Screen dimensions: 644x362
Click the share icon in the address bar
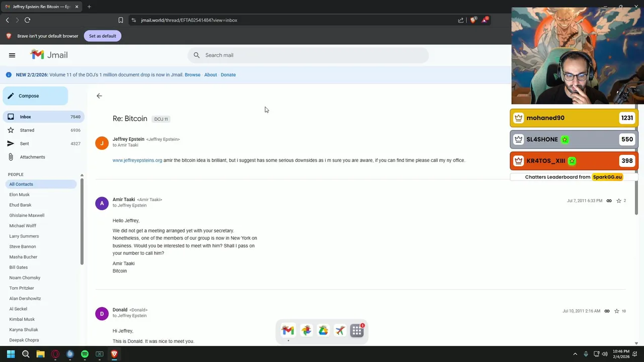click(461, 20)
